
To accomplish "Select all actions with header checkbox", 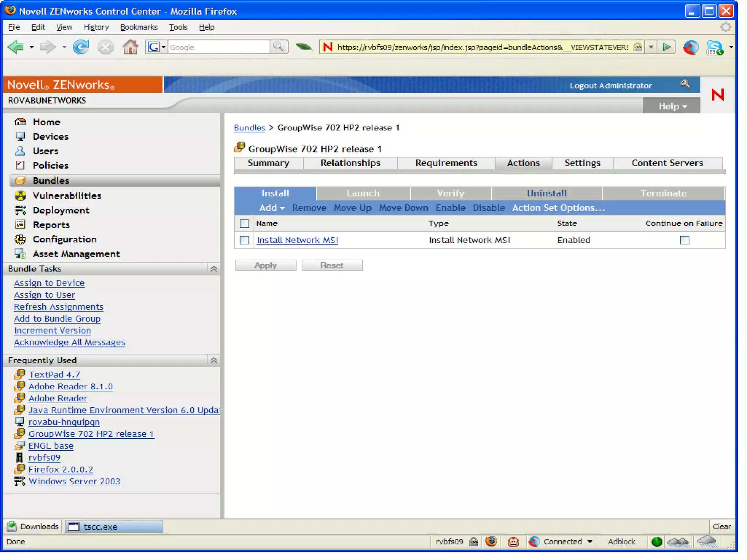I will coord(244,223).
